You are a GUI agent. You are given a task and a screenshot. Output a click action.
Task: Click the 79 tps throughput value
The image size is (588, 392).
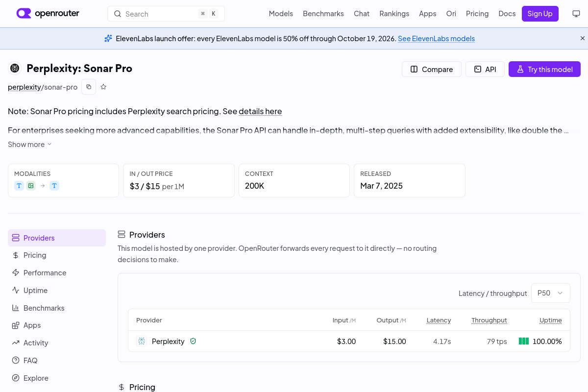click(x=497, y=341)
